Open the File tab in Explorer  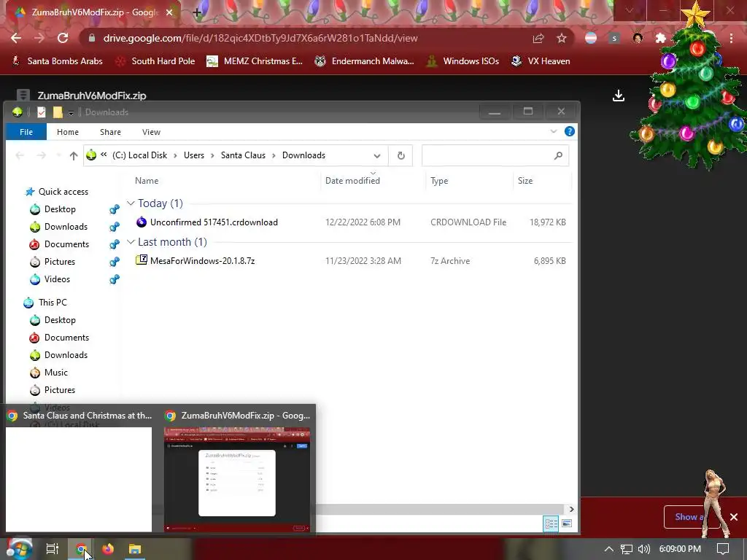pyautogui.click(x=26, y=132)
